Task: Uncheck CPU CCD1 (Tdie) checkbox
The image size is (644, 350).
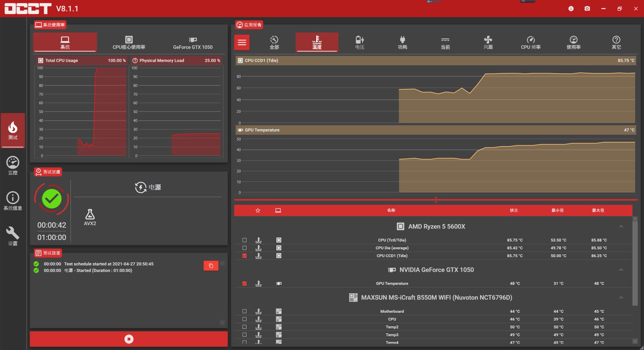Action: 245,256
